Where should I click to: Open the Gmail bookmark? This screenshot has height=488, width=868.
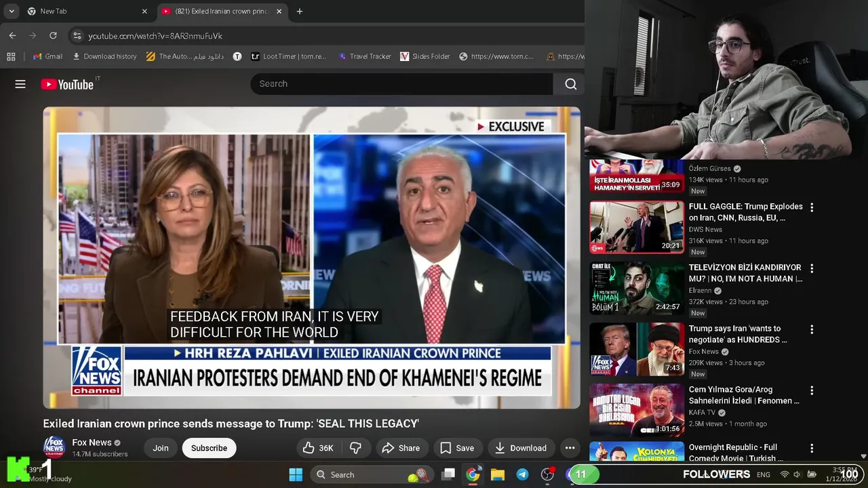(x=48, y=57)
